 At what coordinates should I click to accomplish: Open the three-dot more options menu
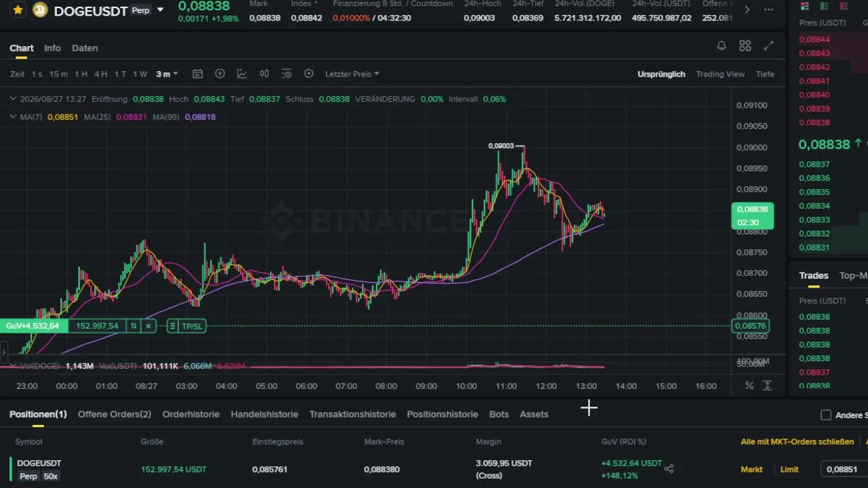768,9
